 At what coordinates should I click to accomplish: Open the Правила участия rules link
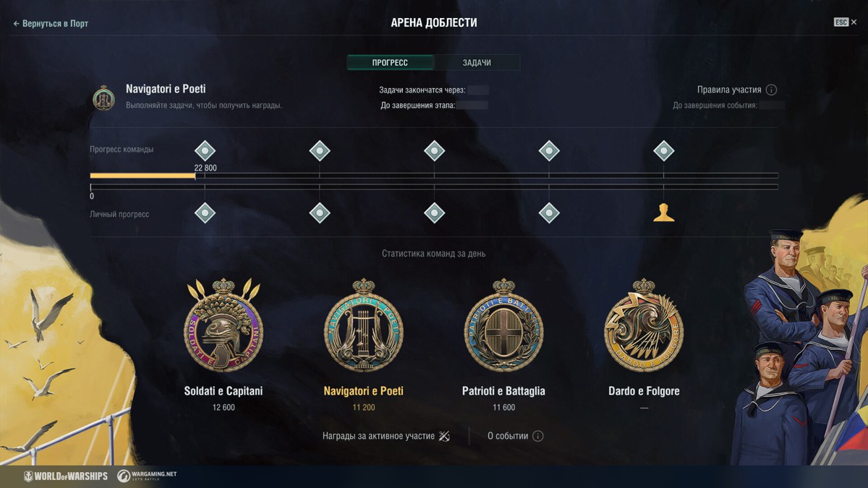[729, 90]
